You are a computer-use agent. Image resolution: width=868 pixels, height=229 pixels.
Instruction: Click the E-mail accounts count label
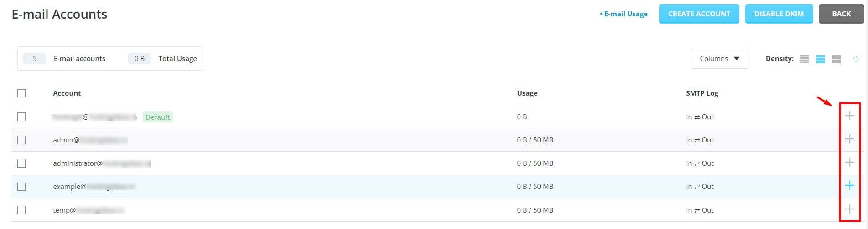pos(79,59)
